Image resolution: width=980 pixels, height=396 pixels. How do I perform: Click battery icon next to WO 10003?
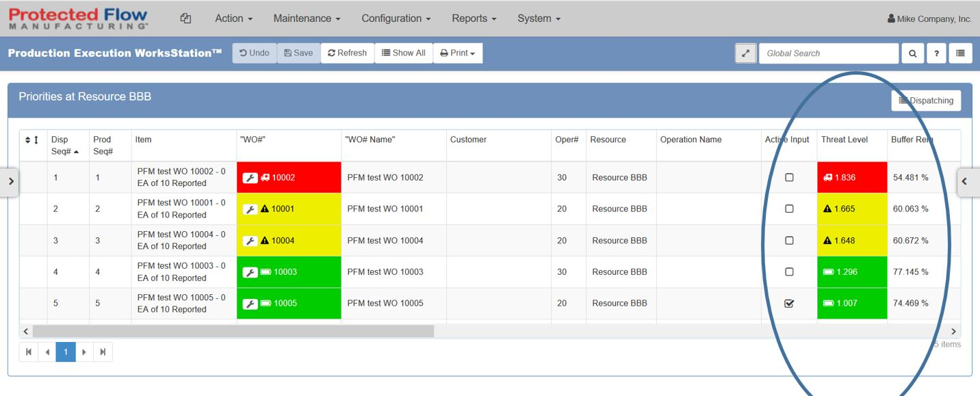coord(266,272)
